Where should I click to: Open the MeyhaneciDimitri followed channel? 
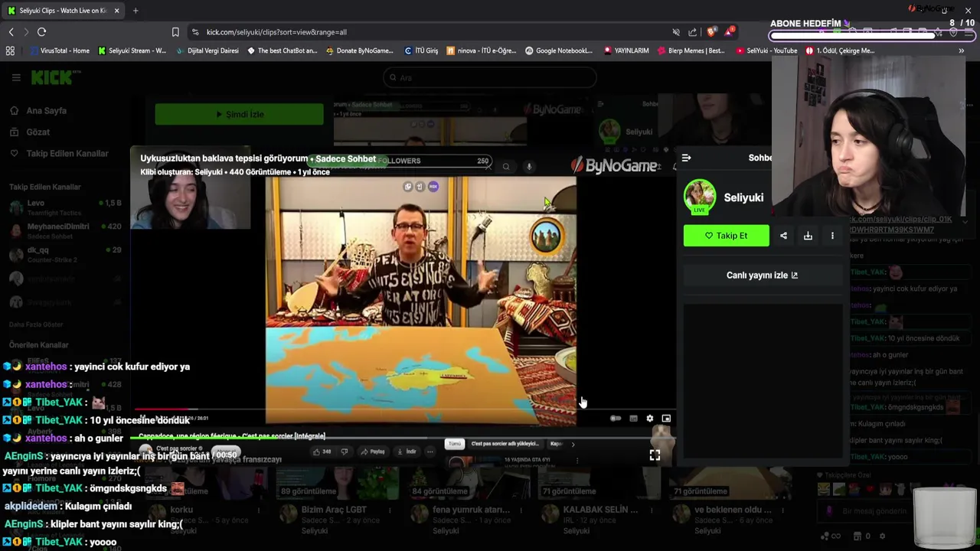65,230
